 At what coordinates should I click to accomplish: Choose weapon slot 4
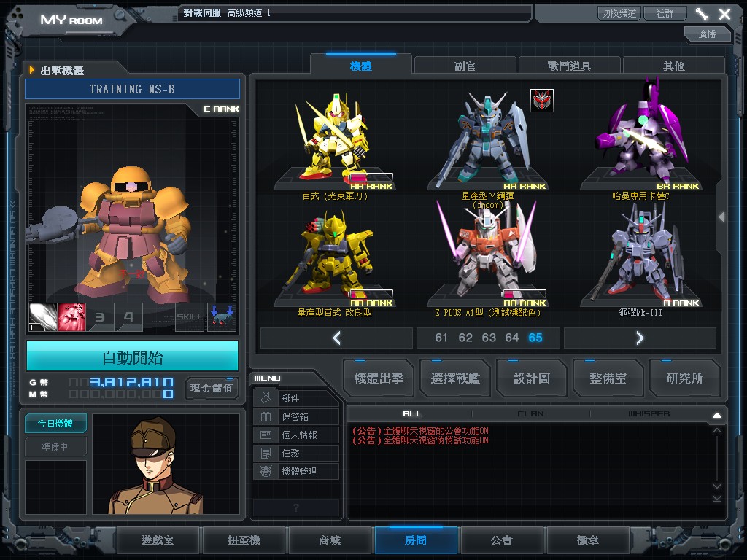point(128,317)
